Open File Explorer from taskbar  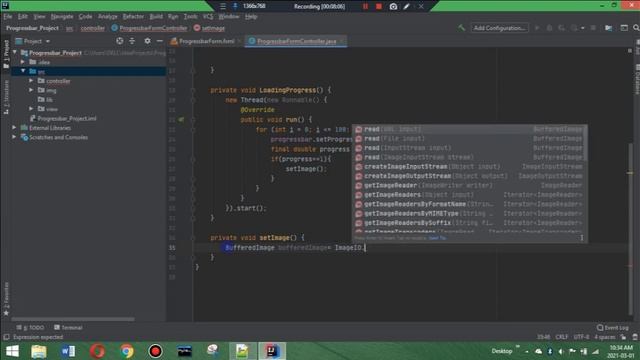point(39,351)
